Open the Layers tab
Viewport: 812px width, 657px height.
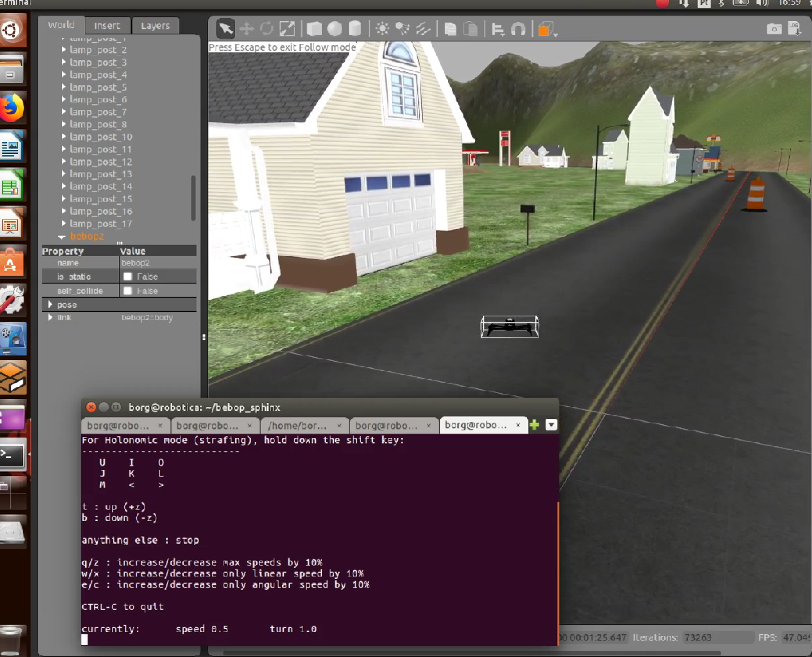coord(155,26)
